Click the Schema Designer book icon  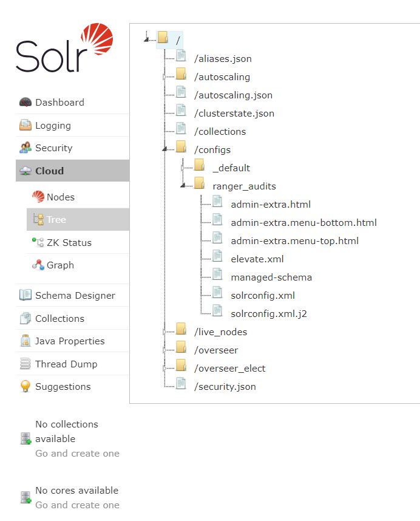(25, 295)
